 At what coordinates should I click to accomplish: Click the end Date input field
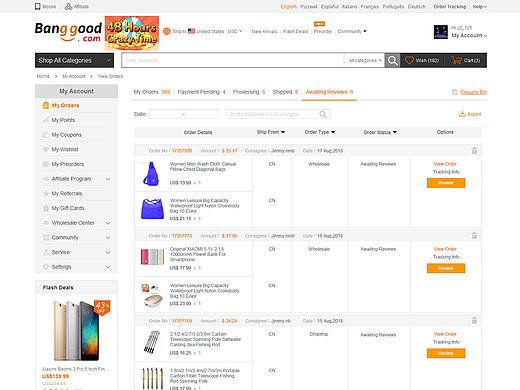click(202, 114)
